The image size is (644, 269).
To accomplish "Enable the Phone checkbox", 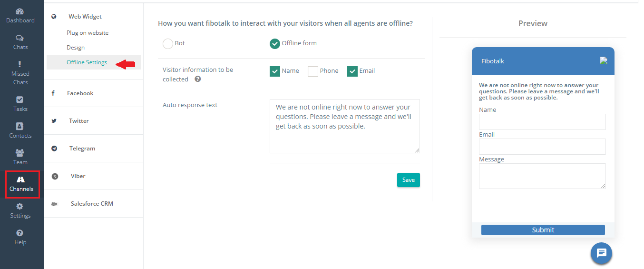I will (313, 71).
